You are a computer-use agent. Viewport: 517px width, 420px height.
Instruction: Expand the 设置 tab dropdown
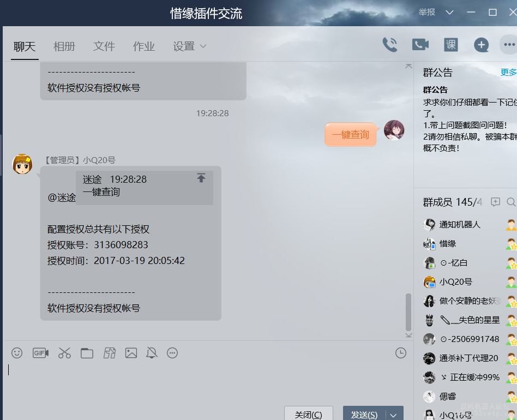pyautogui.click(x=202, y=47)
